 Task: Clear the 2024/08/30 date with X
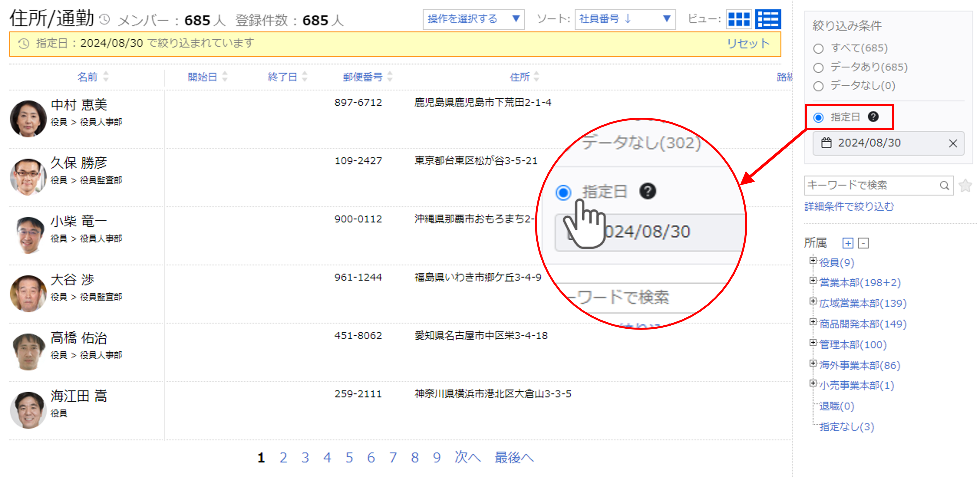click(x=953, y=143)
